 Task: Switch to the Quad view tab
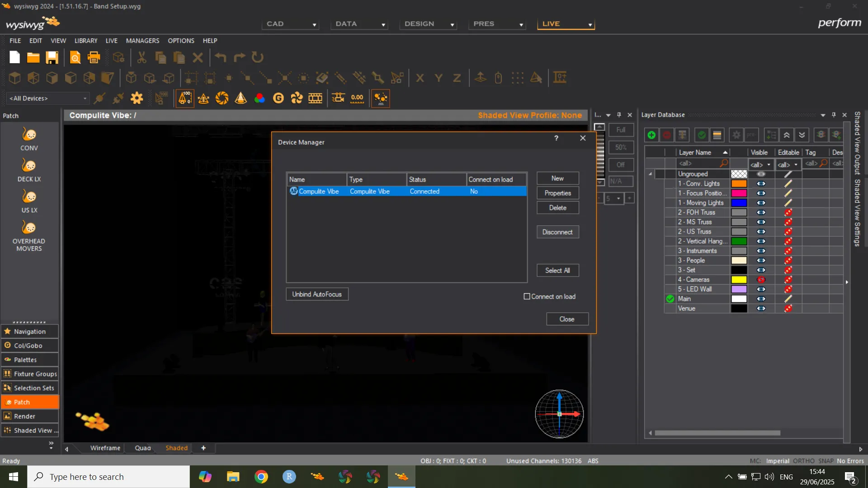[143, 448]
